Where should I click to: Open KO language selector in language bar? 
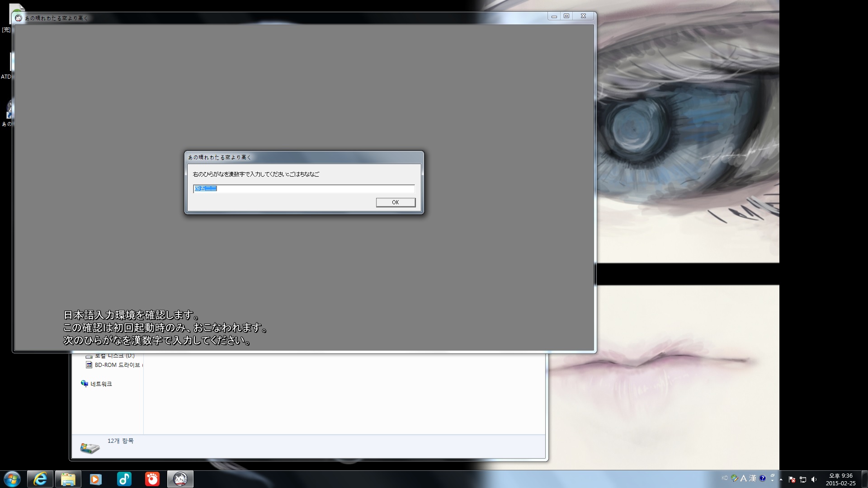point(725,478)
